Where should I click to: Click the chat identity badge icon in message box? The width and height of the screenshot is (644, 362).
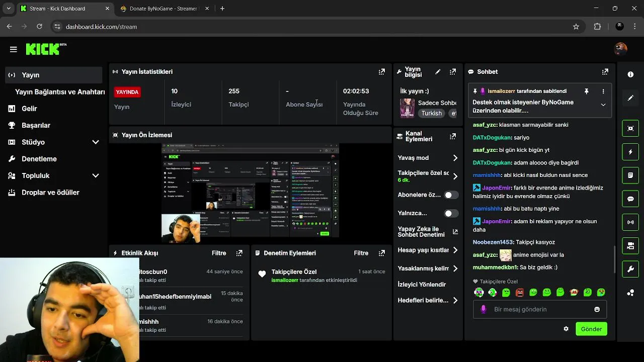pos(484,309)
